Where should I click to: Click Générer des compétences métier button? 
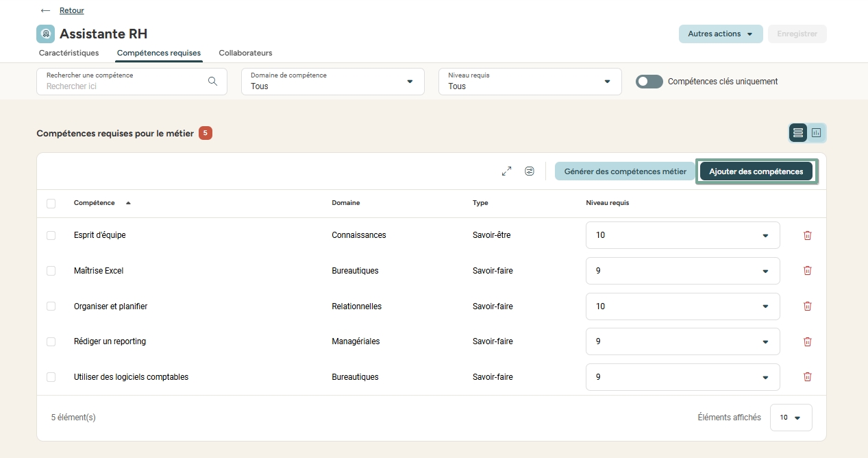[x=625, y=171]
